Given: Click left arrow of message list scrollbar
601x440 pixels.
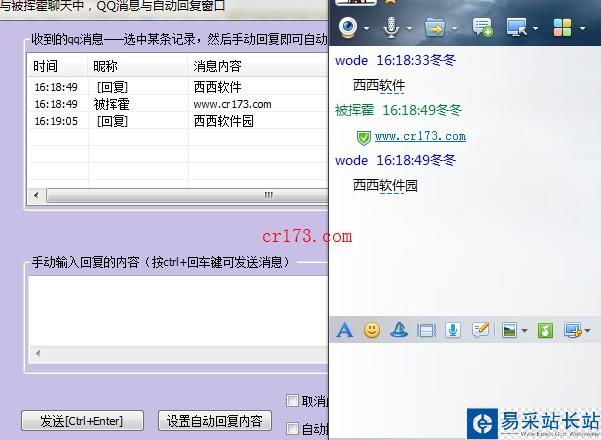Looking at the screenshot, I should pyautogui.click(x=36, y=195).
